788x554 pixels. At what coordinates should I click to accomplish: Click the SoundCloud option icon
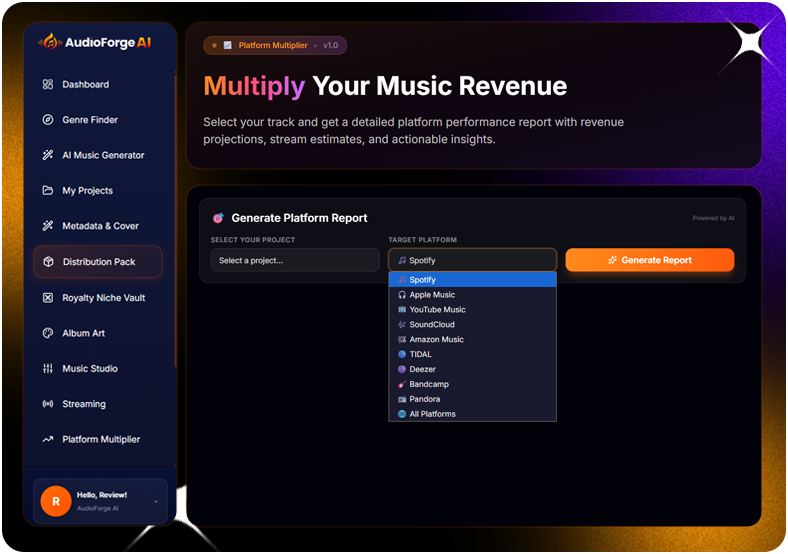tap(402, 324)
